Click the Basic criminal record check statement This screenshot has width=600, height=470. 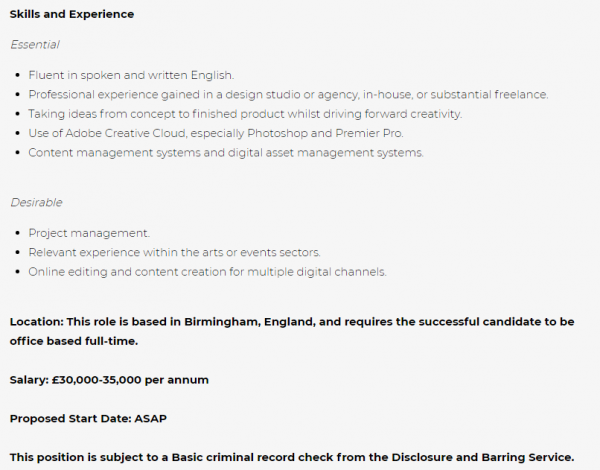pyautogui.click(x=292, y=457)
